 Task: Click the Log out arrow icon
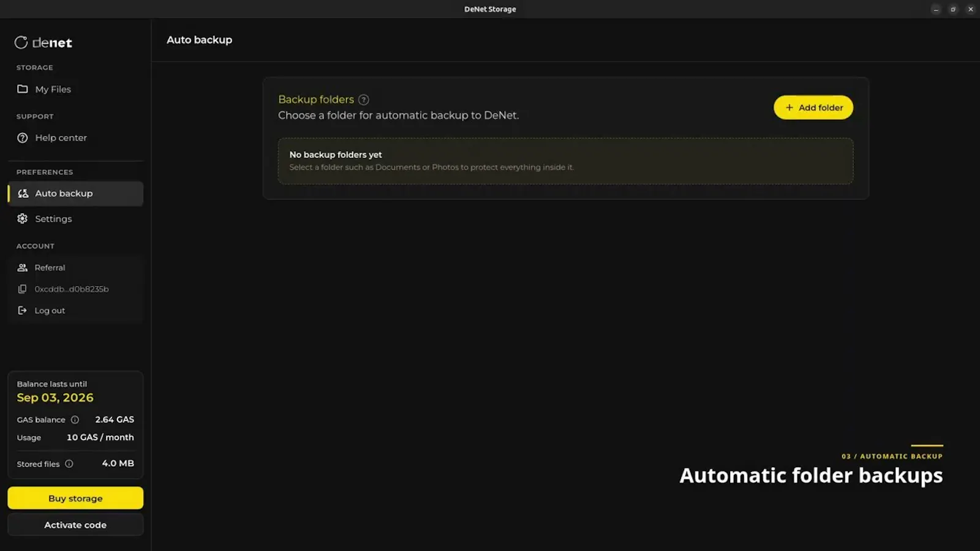23,310
